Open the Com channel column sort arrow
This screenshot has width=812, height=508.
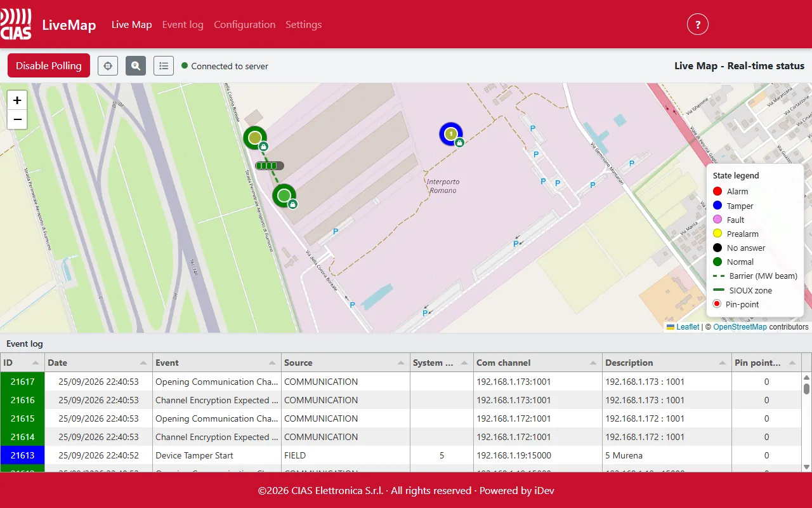594,363
